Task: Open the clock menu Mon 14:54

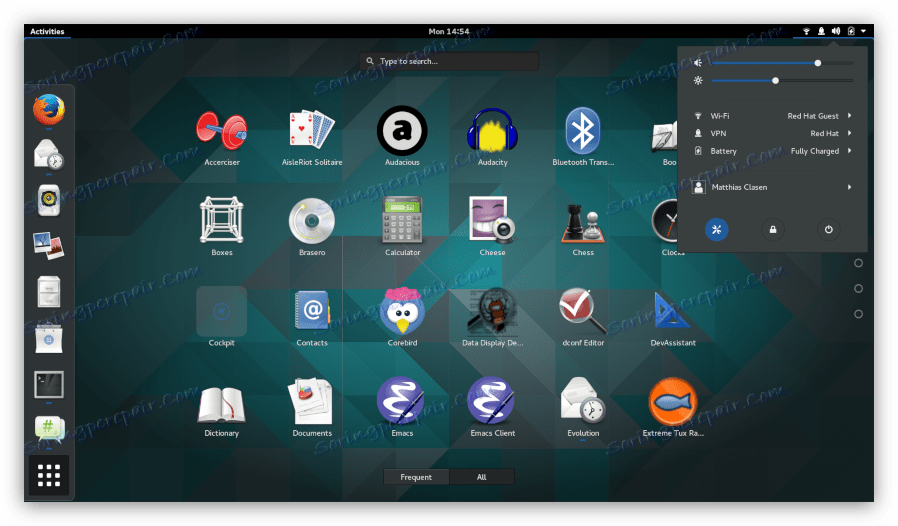Action: 448,32
